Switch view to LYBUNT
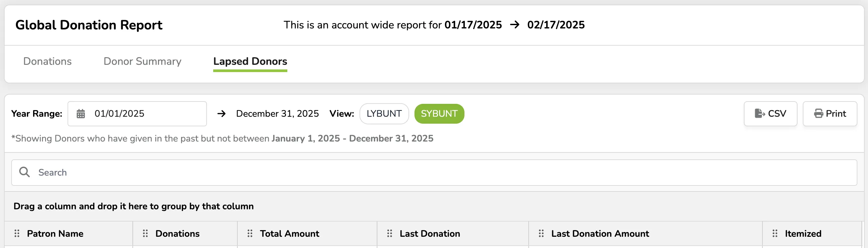 pyautogui.click(x=384, y=114)
